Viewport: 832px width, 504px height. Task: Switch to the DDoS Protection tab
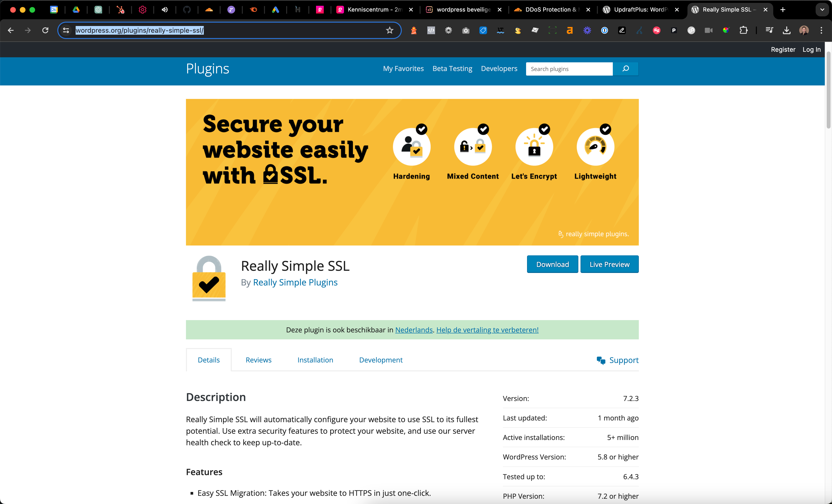(552, 9)
